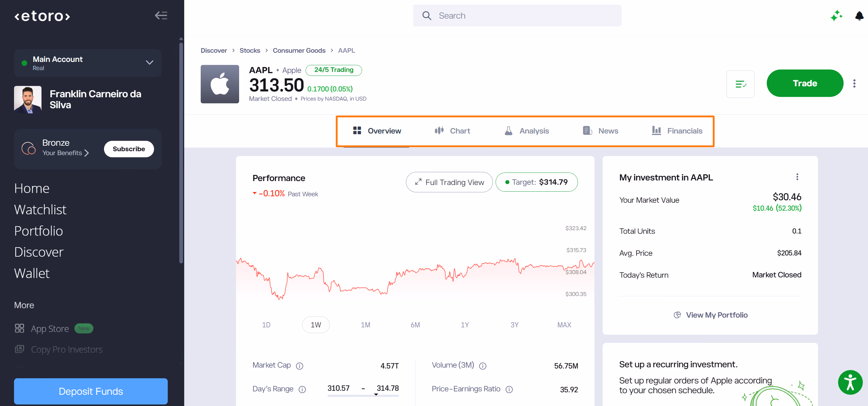This screenshot has height=406, width=868.
Task: Click the Day's Range info icon
Action: pos(302,389)
